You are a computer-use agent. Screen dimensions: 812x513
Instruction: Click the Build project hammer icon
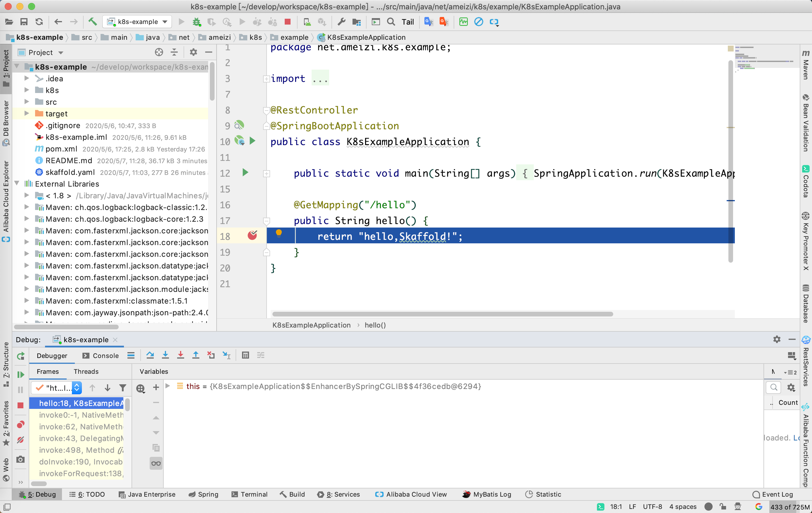pos(92,22)
